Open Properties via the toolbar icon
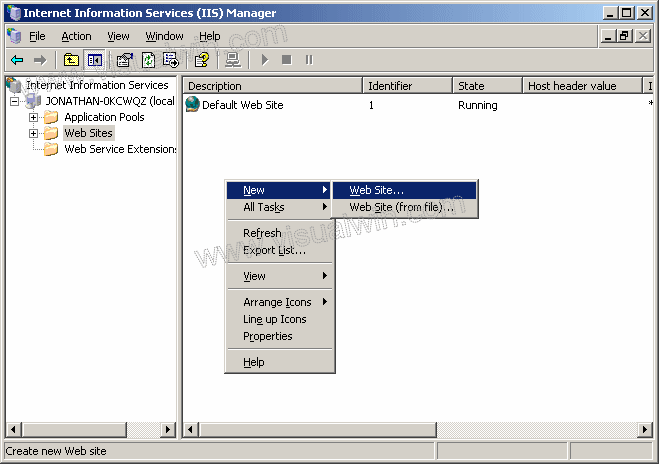659x464 pixels. [x=124, y=60]
